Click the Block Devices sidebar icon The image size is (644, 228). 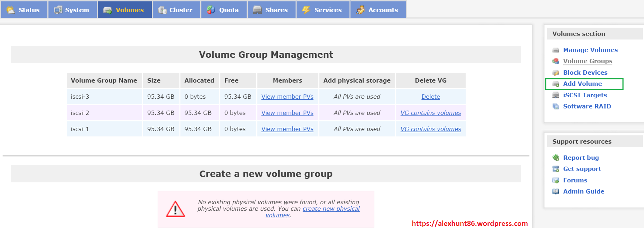(x=556, y=73)
